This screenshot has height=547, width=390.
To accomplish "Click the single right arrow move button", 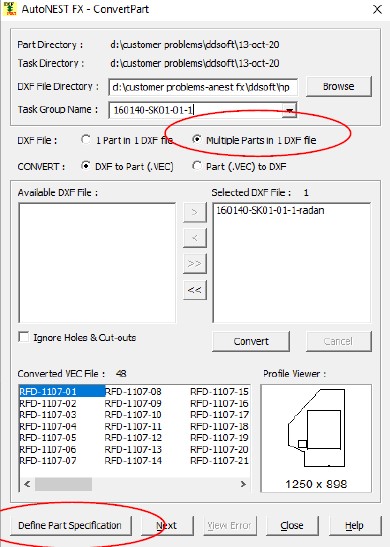I will (195, 212).
